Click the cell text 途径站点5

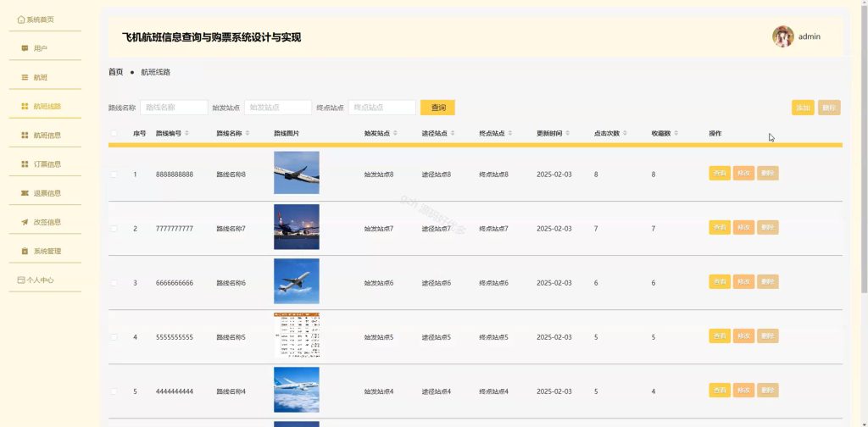pos(437,337)
